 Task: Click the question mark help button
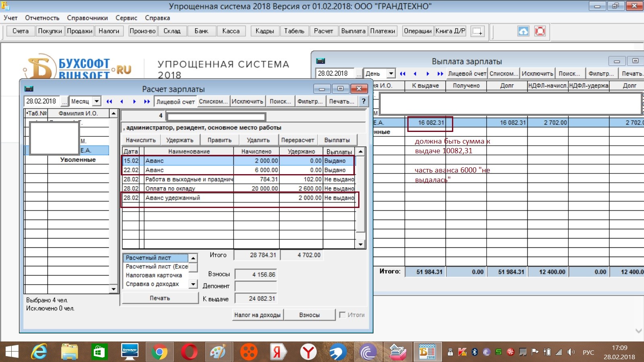coord(363,101)
